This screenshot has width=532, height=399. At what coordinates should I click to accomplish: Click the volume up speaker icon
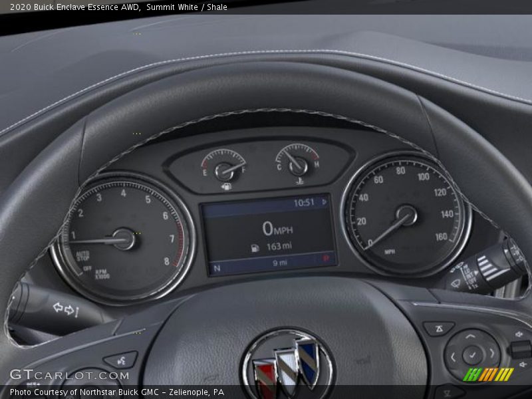click(519, 334)
